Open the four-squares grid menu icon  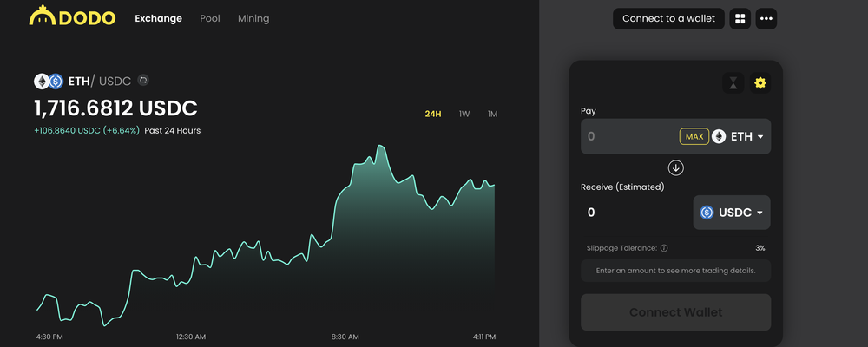pos(740,18)
